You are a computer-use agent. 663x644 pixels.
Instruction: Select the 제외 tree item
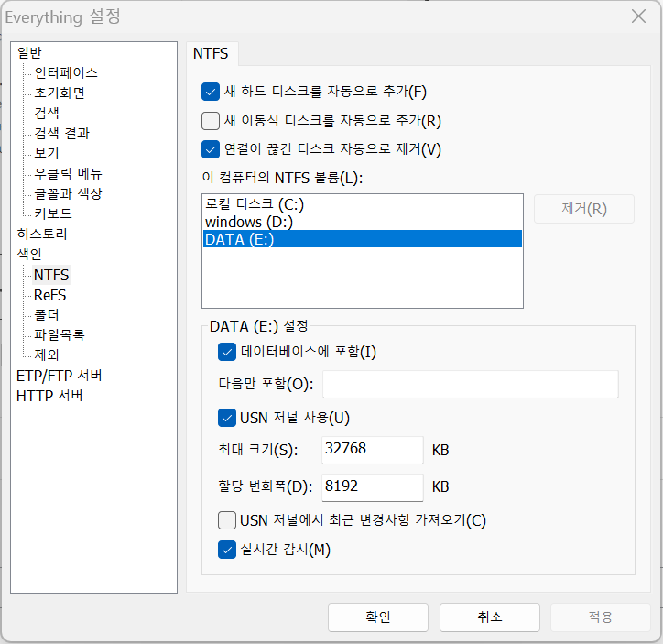pos(47,355)
